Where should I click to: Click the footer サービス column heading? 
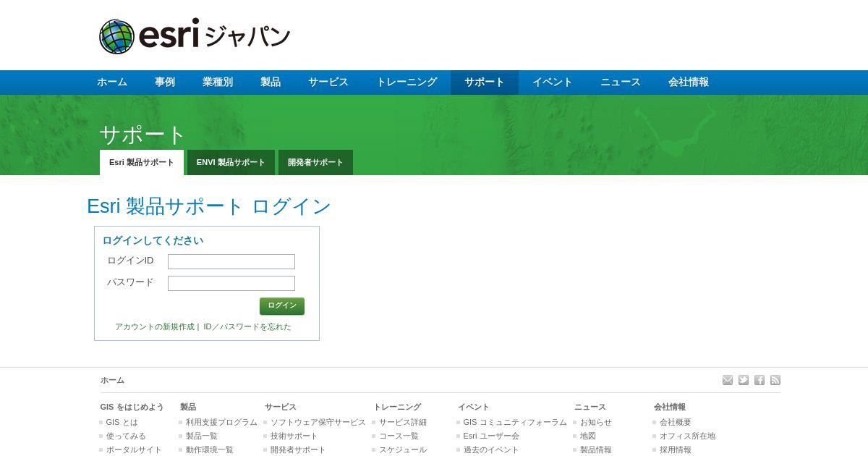pyautogui.click(x=281, y=407)
